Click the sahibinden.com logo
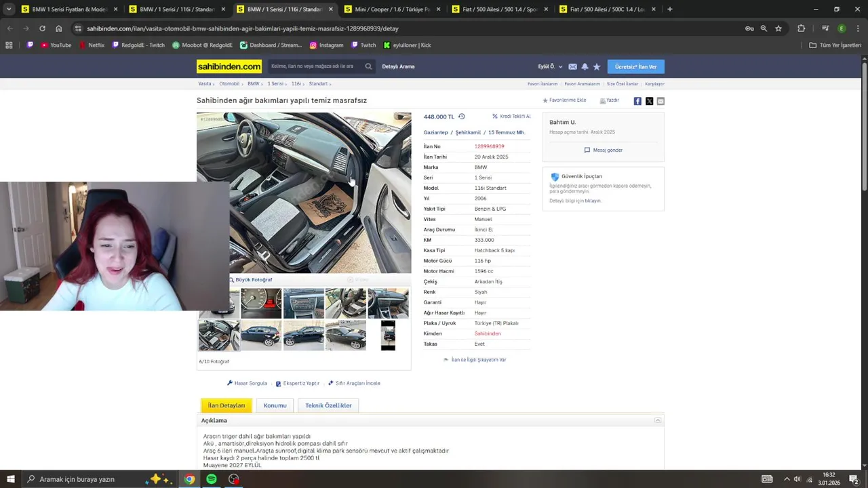Image resolution: width=868 pixels, height=488 pixels. (229, 66)
